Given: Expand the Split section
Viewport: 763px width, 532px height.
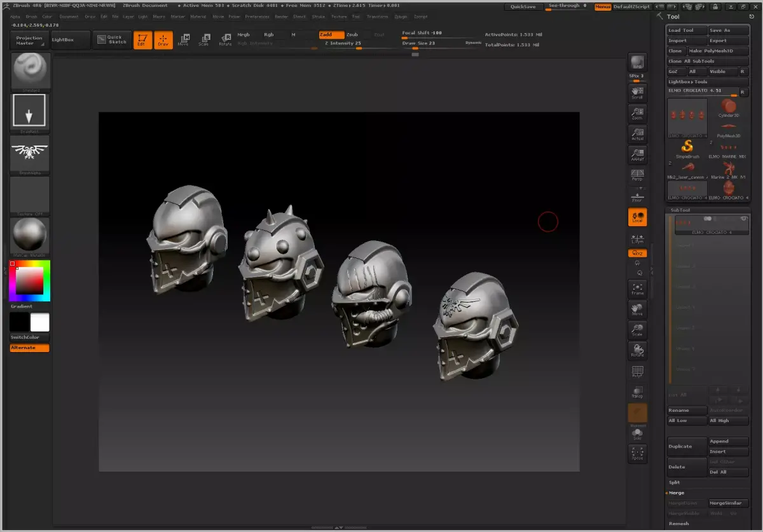Looking at the screenshot, I should click(x=675, y=482).
